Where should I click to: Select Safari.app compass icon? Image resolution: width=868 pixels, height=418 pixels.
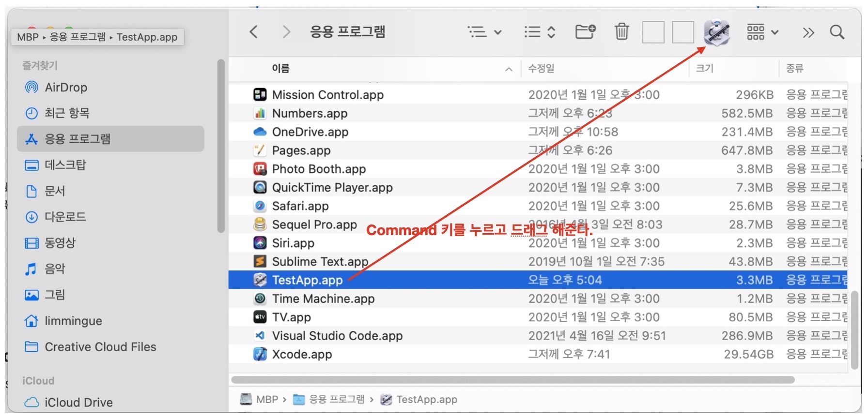(x=260, y=206)
